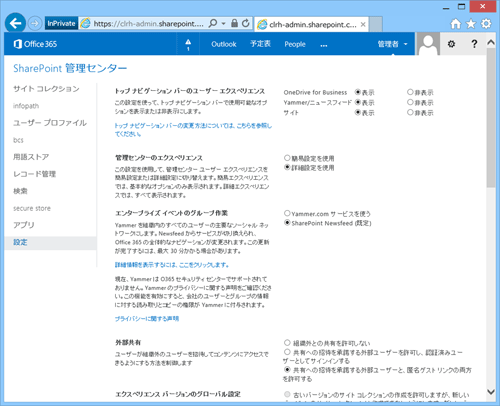500x406 pixels.
Task: Click the user profile avatar picture
Action: 428,44
